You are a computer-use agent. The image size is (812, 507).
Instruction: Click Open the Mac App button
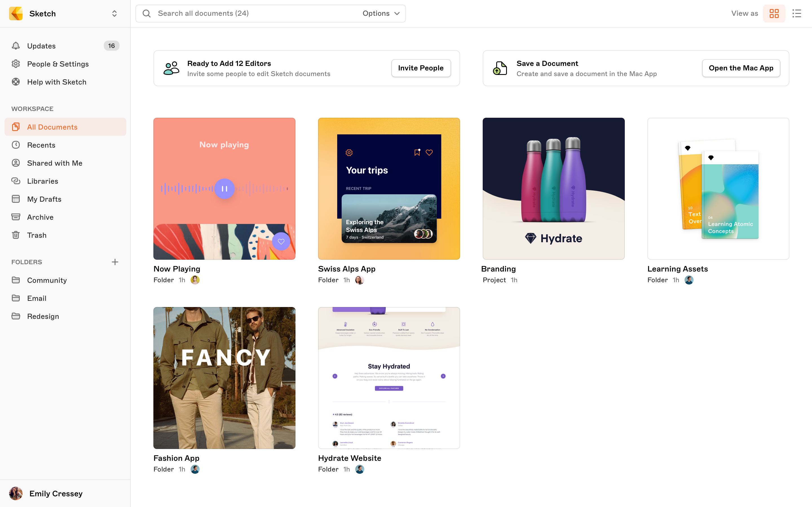[741, 68]
